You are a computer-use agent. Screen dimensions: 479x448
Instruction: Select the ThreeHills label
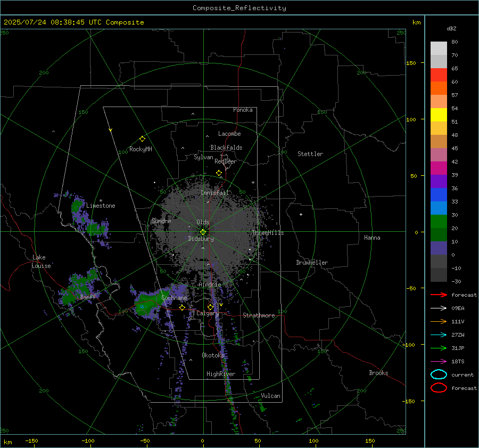point(268,233)
